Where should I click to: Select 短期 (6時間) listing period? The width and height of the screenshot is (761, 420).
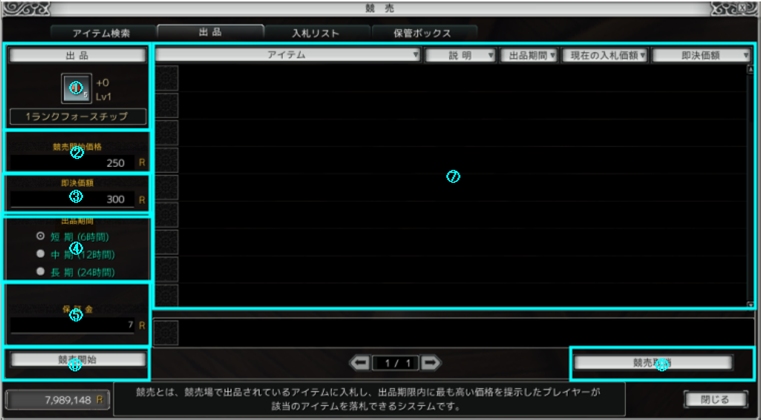pyautogui.click(x=41, y=236)
